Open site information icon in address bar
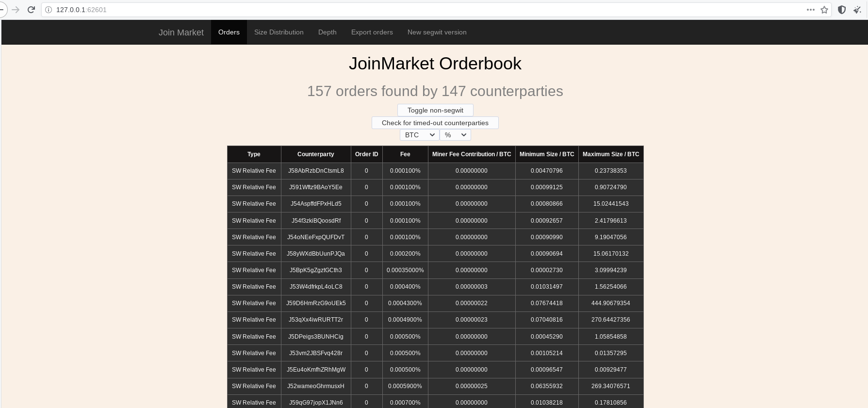This screenshot has width=868, height=408. [49, 10]
